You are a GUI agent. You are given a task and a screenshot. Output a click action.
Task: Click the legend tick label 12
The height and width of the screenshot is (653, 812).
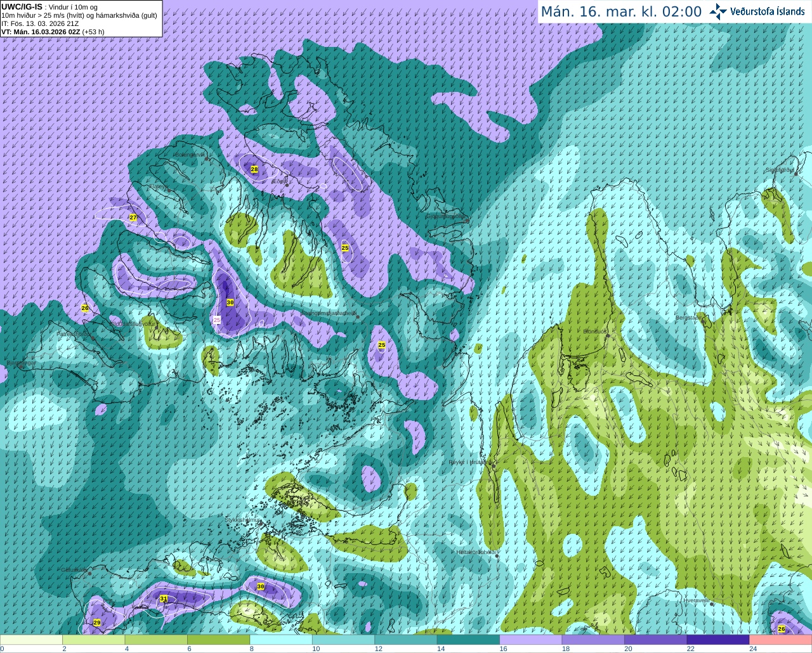[x=378, y=649]
